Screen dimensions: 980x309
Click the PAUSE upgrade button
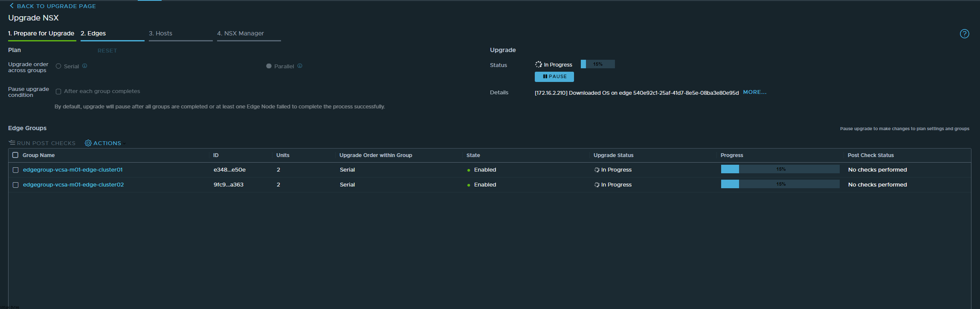point(554,76)
